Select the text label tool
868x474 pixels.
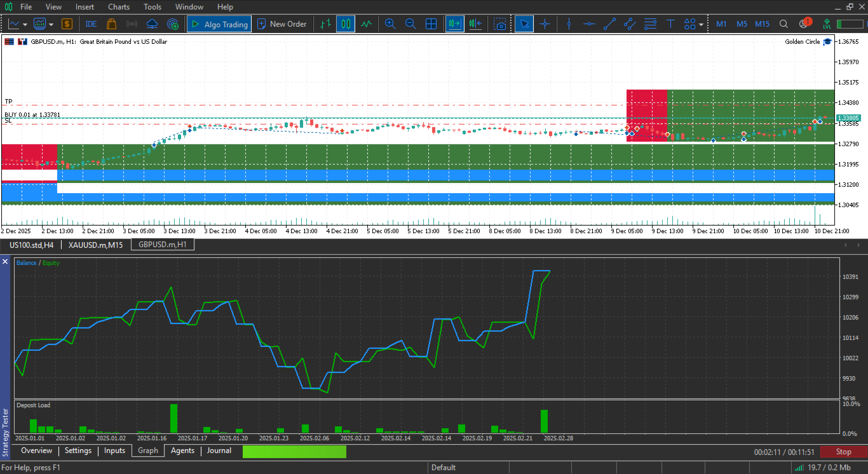point(670,24)
